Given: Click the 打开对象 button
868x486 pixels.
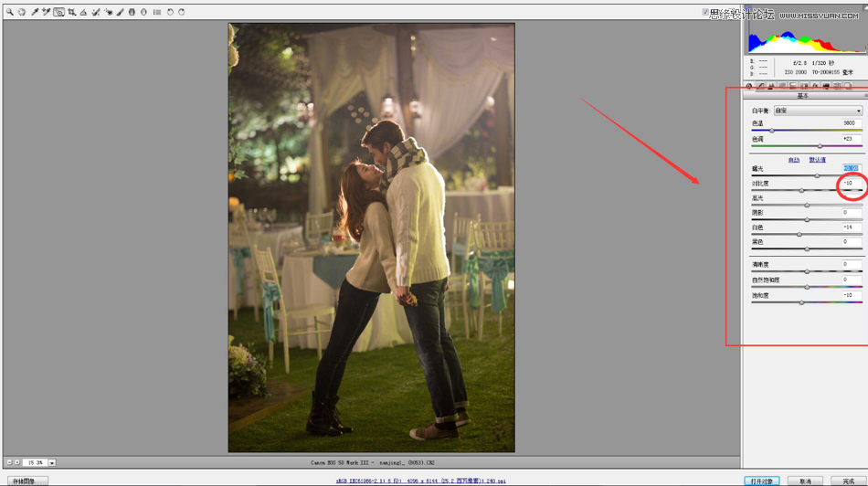Looking at the screenshot, I should point(761,481).
